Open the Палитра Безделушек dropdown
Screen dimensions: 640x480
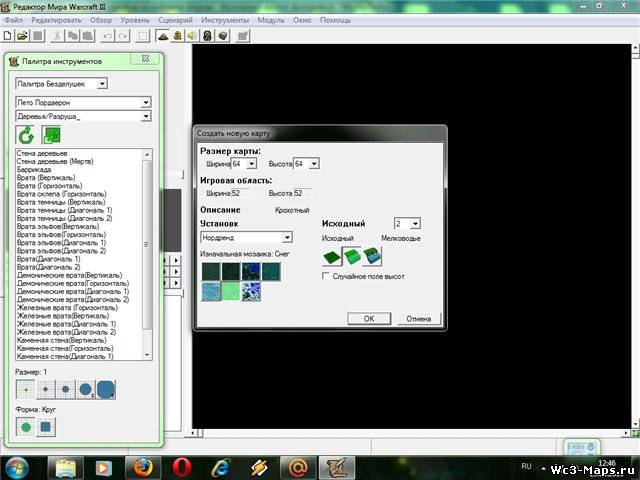[x=102, y=83]
